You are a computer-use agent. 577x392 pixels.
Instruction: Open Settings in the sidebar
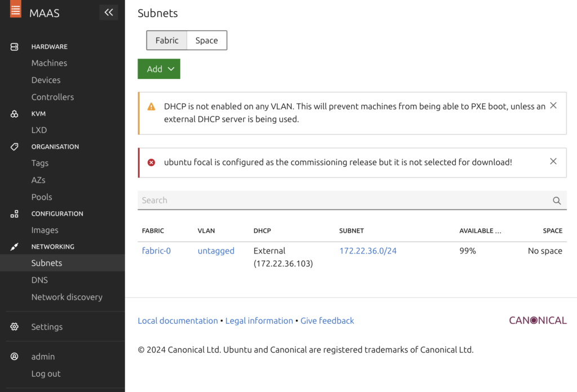pyautogui.click(x=47, y=327)
